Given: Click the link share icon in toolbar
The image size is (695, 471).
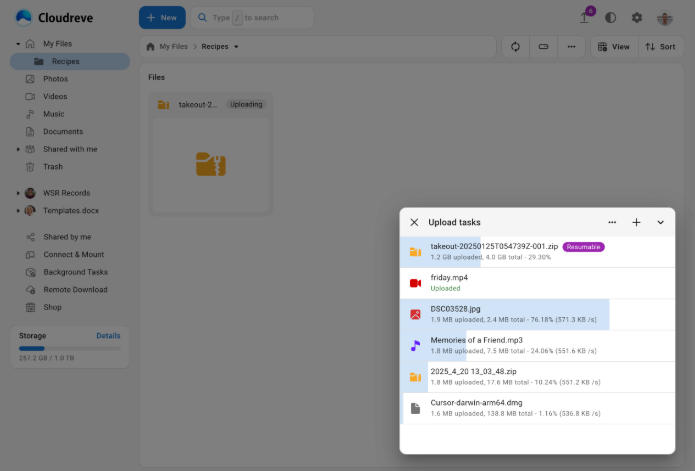Looking at the screenshot, I should click(x=543, y=47).
